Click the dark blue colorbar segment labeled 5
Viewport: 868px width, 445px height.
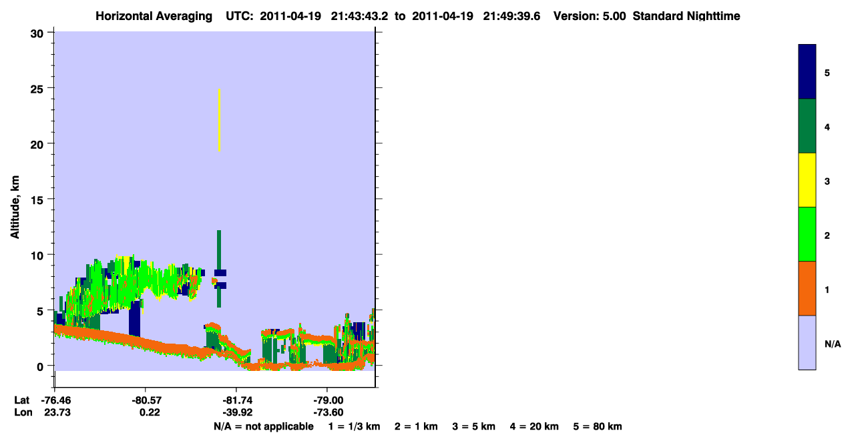coord(807,71)
